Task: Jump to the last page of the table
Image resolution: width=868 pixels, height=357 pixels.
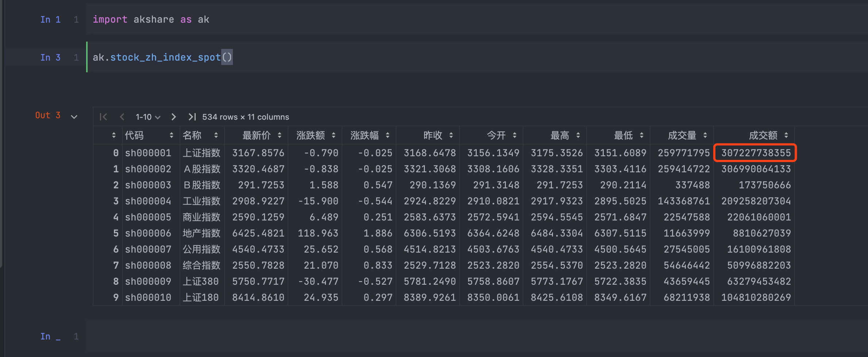Action: (192, 117)
